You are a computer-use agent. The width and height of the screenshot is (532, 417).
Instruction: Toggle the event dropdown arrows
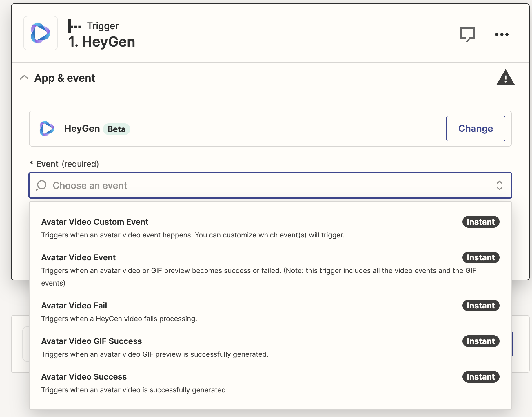click(x=499, y=185)
